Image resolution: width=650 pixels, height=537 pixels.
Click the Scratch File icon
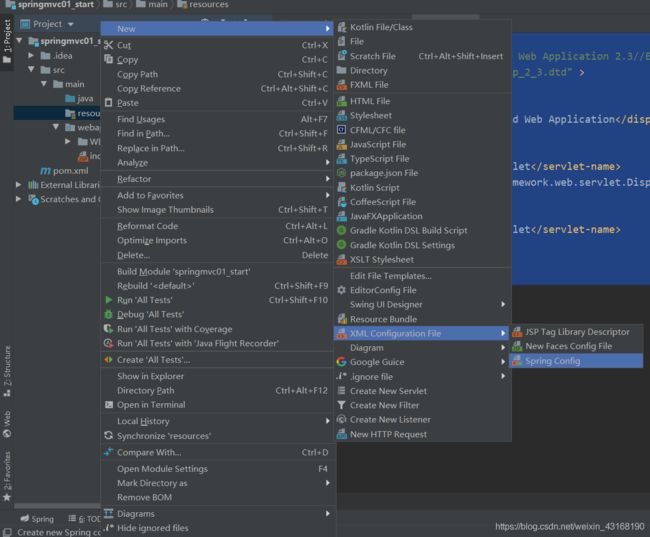pyautogui.click(x=342, y=56)
